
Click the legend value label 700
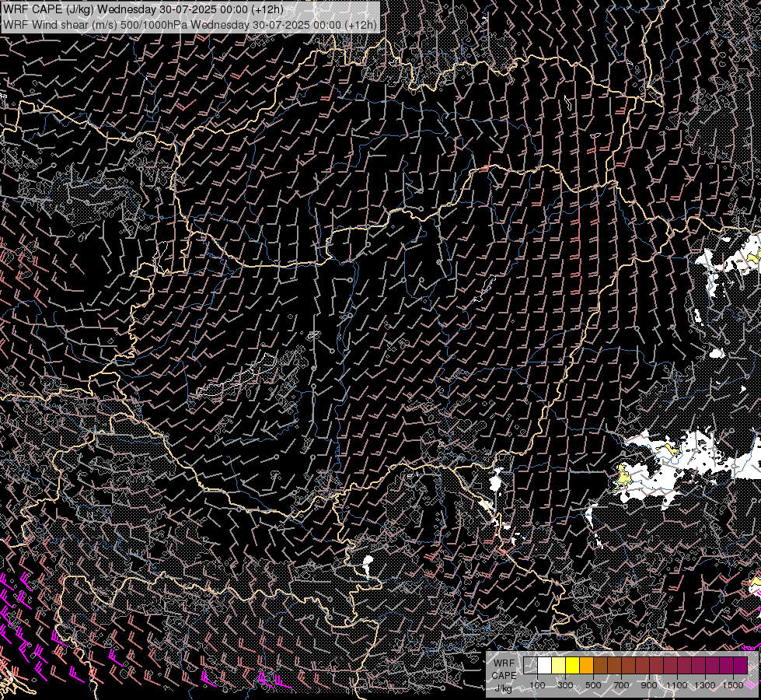pyautogui.click(x=621, y=685)
